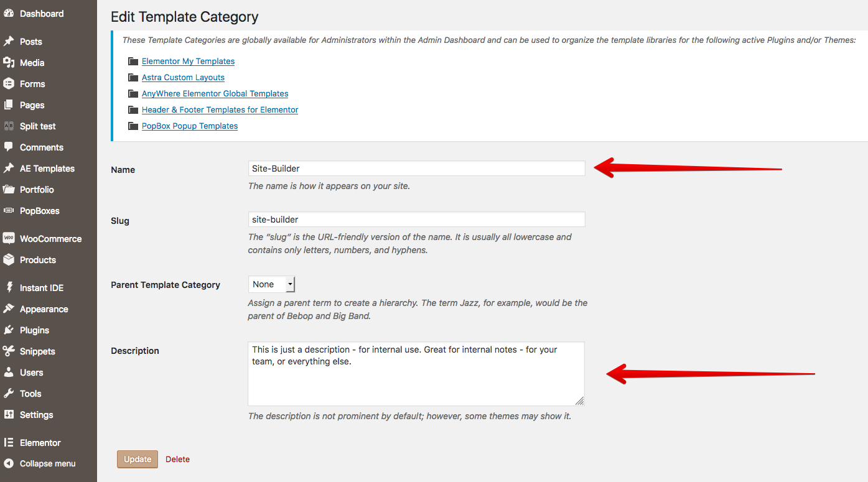Click into the Slug text field
The width and height of the screenshot is (868, 482).
pyautogui.click(x=416, y=220)
